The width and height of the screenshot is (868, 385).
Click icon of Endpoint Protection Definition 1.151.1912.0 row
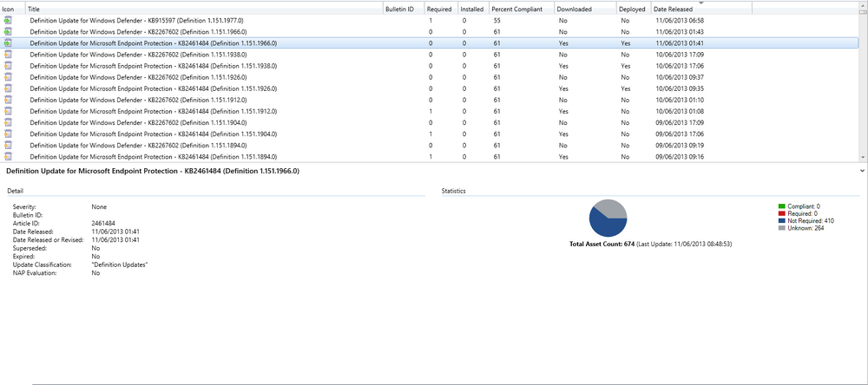point(8,111)
